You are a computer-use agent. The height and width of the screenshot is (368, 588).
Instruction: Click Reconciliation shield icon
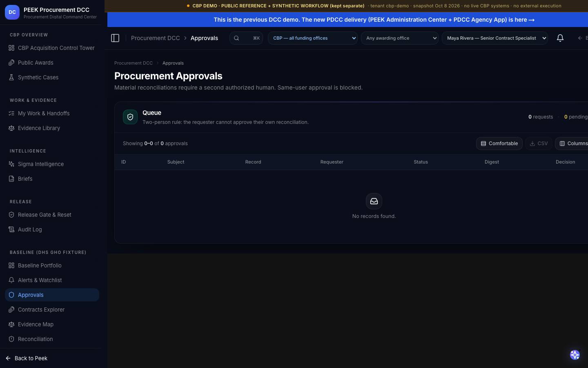click(x=11, y=339)
